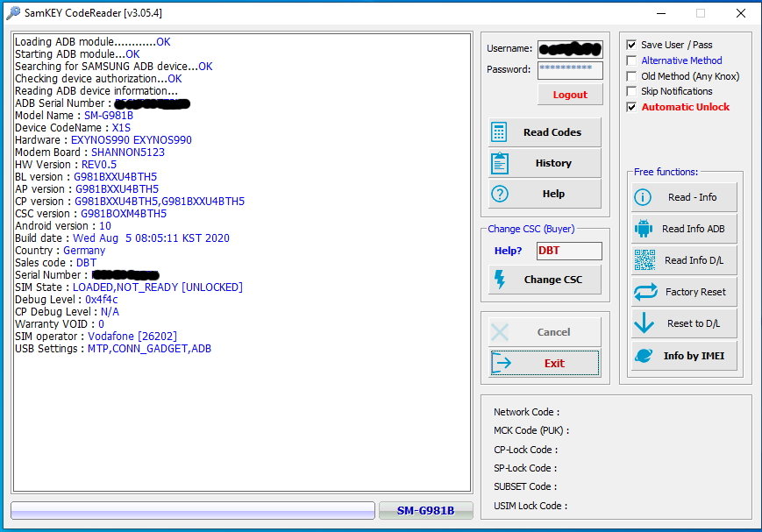This screenshot has width=762, height=532.
Task: Click the lightning bolt Change CSC icon
Action: coord(500,280)
